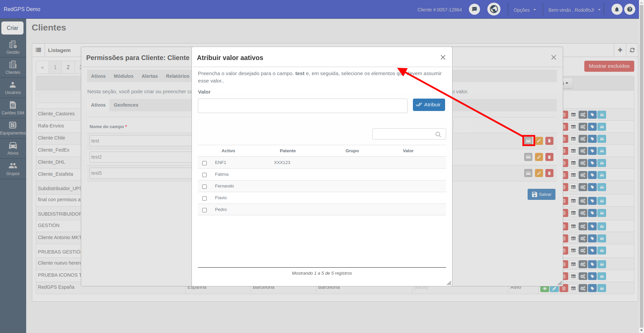The height and width of the screenshot is (333, 644).
Task: Open the Clientes sidebar section
Action: [x=13, y=67]
